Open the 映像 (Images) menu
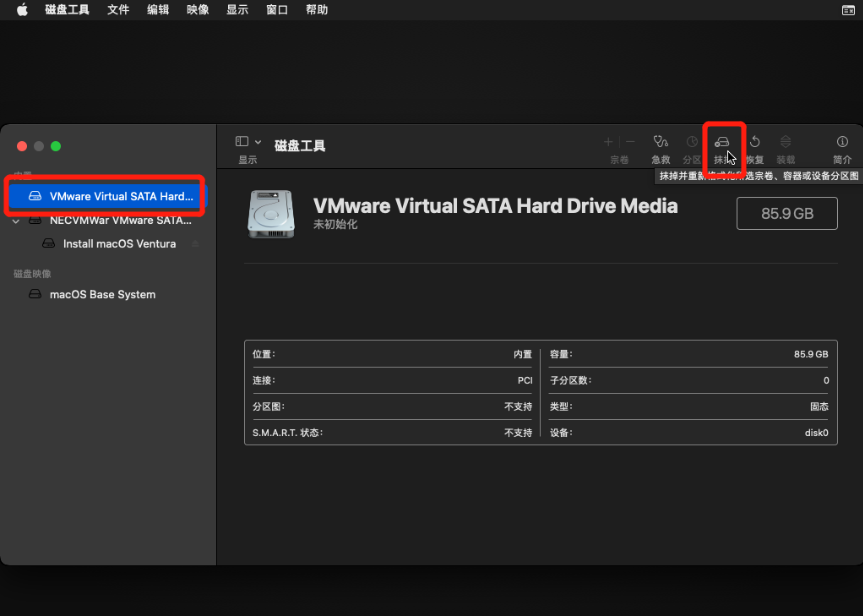863x616 pixels. (x=198, y=9)
